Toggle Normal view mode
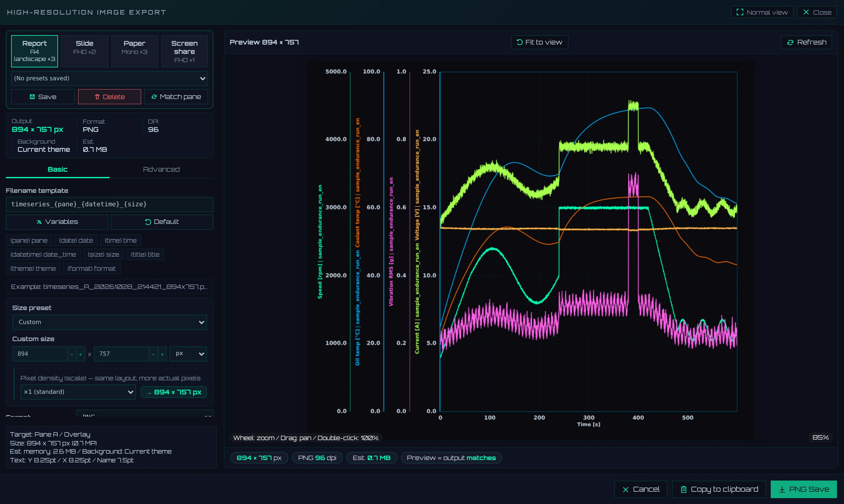This screenshot has width=844, height=504. (x=762, y=12)
